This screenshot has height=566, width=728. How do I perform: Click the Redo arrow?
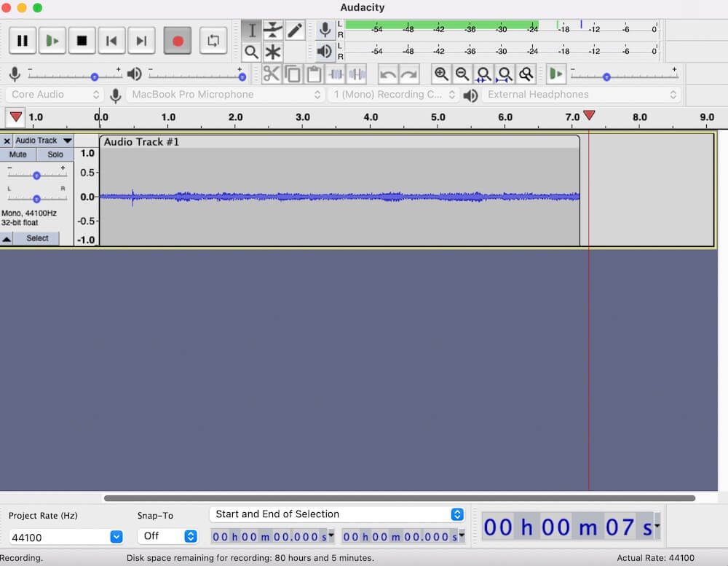(409, 74)
